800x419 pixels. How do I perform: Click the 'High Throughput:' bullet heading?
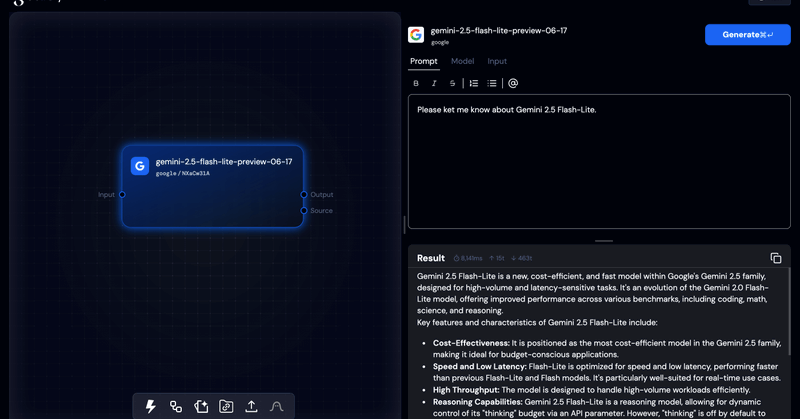click(x=466, y=390)
